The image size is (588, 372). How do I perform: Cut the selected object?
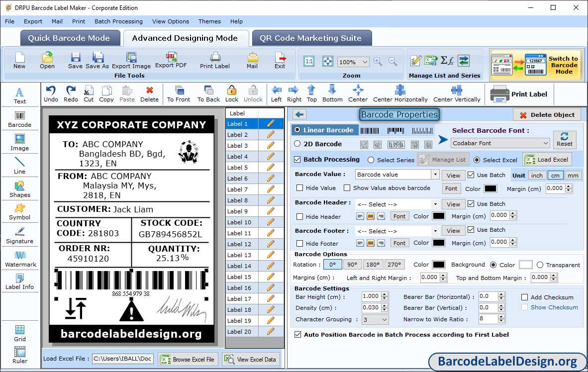pyautogui.click(x=89, y=94)
